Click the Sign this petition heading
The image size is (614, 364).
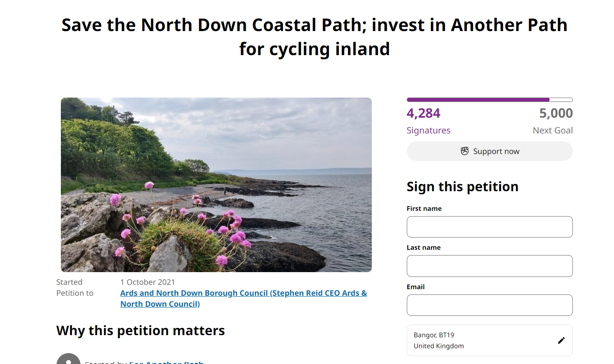462,187
